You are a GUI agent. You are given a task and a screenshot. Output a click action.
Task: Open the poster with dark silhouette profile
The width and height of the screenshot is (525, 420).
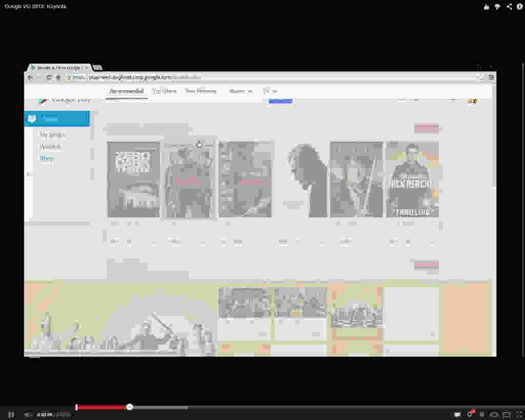coord(301,179)
